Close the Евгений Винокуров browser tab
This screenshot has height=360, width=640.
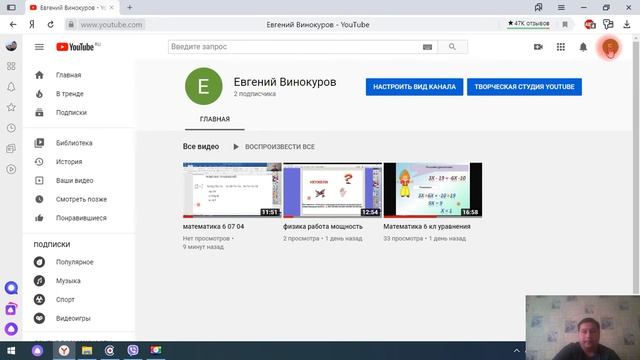click(x=111, y=7)
